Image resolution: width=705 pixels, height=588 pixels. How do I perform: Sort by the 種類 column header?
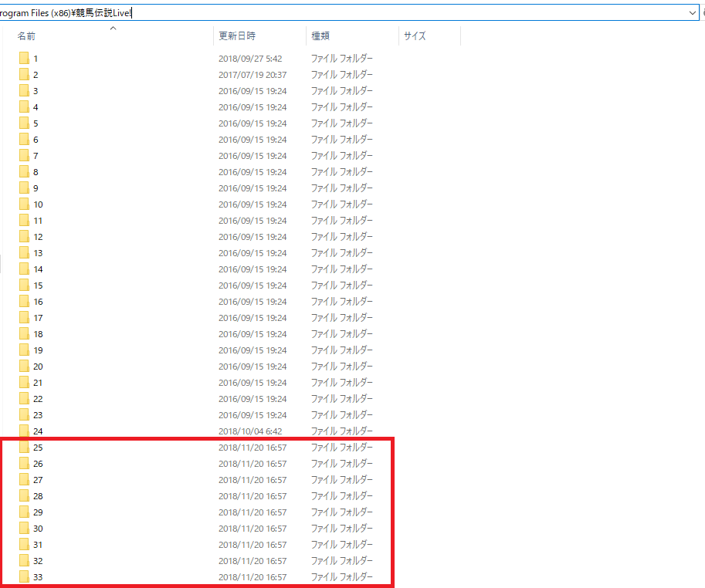coord(320,36)
